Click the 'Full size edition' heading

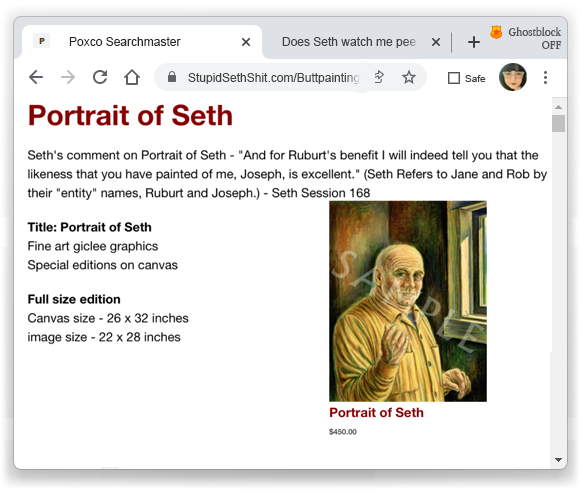(x=74, y=299)
